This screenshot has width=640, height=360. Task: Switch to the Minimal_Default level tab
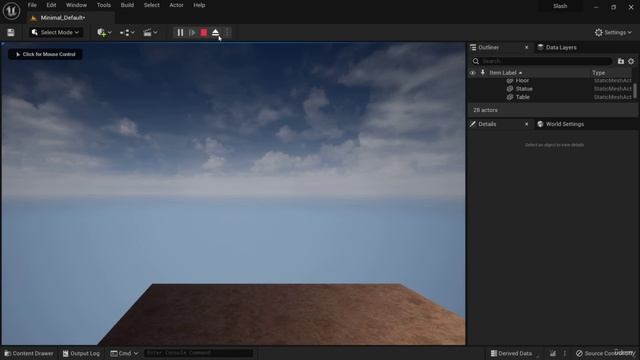pyautogui.click(x=63, y=18)
